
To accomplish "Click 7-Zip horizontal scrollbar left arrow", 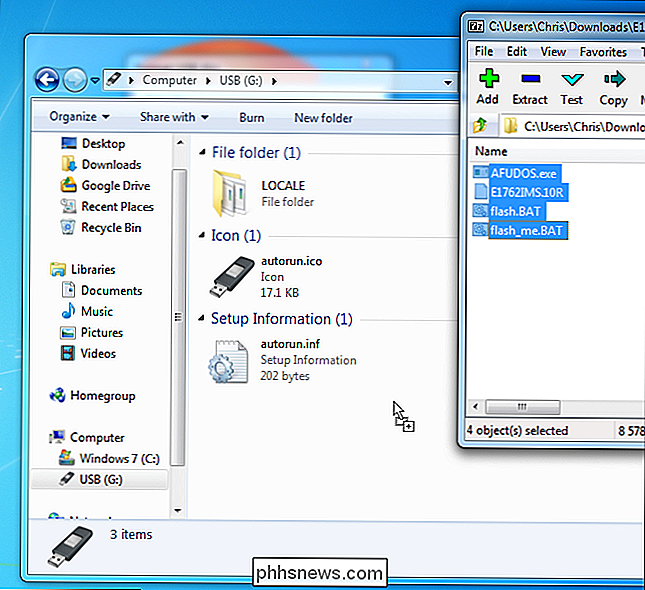I will click(476, 406).
